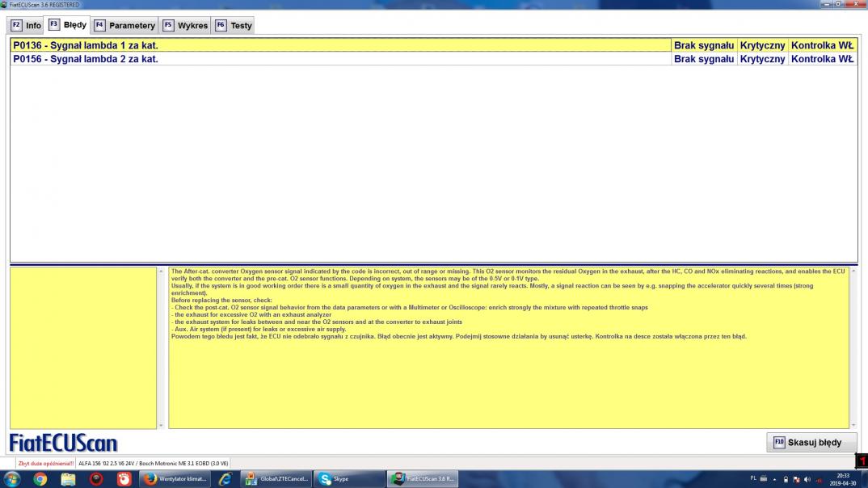
Task: Launch Internet Explorer from taskbar
Action: pos(225,478)
